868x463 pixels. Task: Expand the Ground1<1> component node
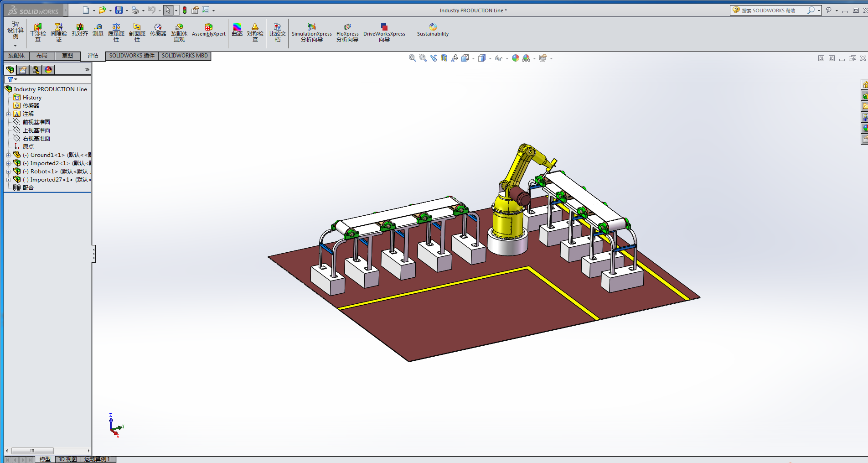(8, 155)
